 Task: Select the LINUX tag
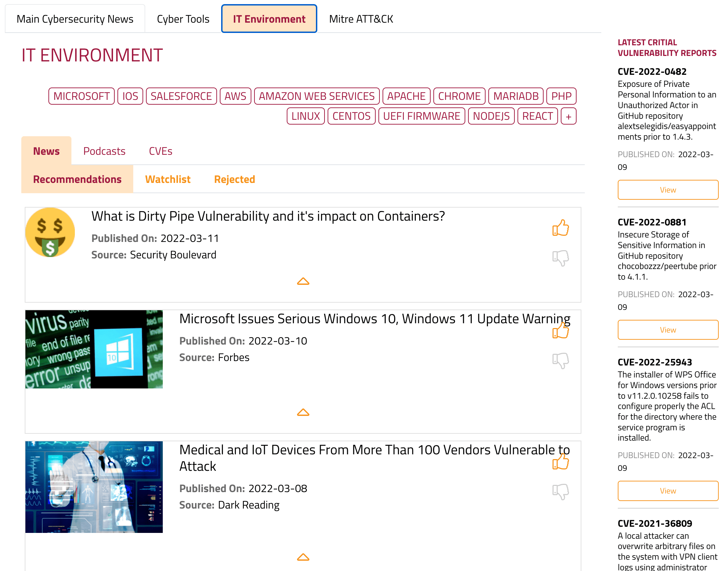pos(306,116)
